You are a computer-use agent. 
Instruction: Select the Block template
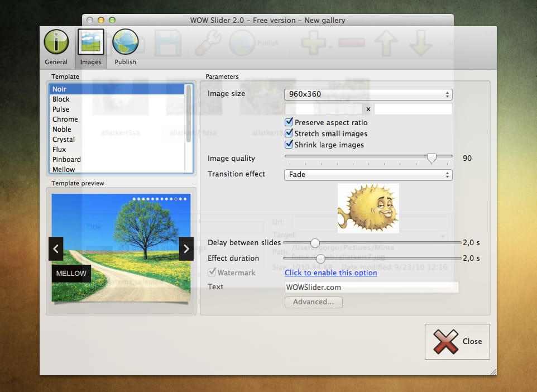117,99
